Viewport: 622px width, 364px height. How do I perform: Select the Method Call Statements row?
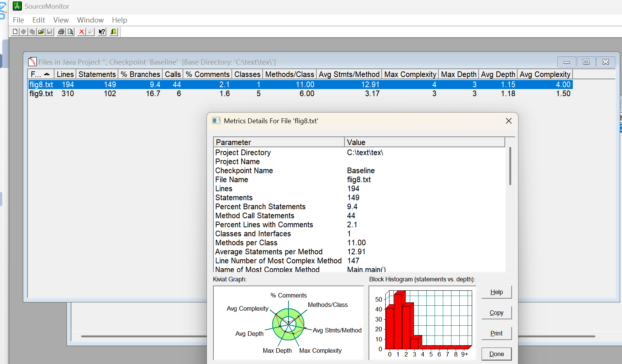point(359,216)
